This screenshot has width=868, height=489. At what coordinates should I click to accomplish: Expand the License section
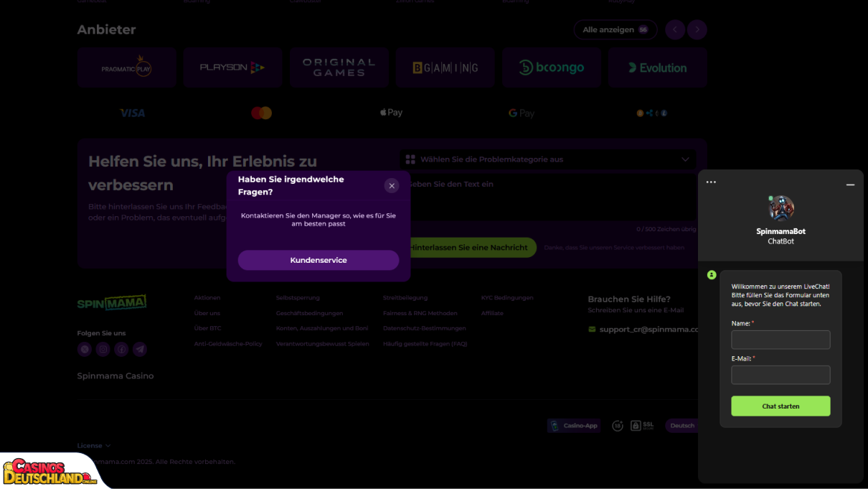tap(94, 446)
